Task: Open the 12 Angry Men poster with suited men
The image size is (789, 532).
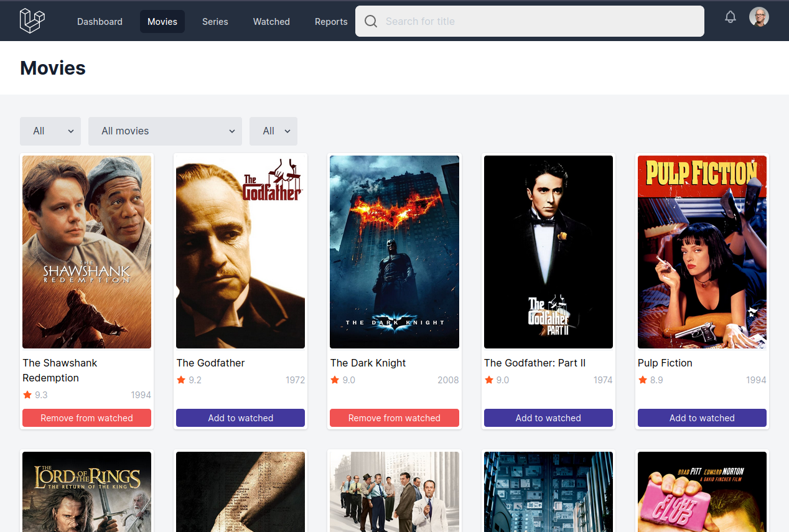Action: [x=394, y=492]
